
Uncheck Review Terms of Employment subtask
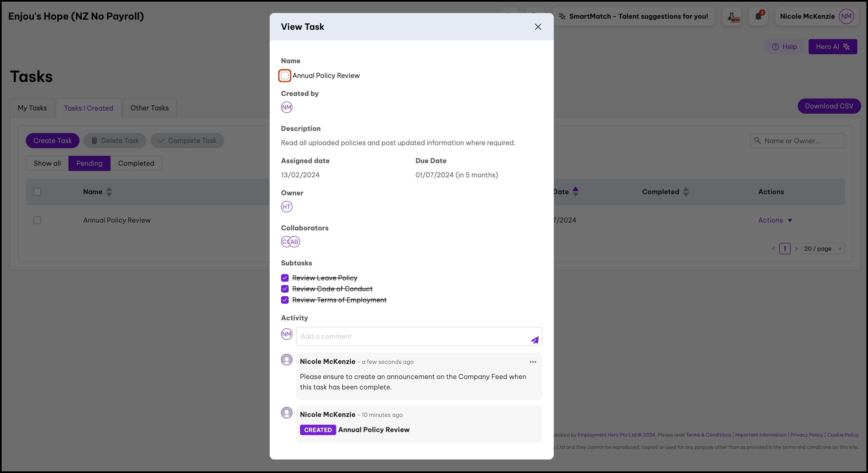tap(285, 300)
